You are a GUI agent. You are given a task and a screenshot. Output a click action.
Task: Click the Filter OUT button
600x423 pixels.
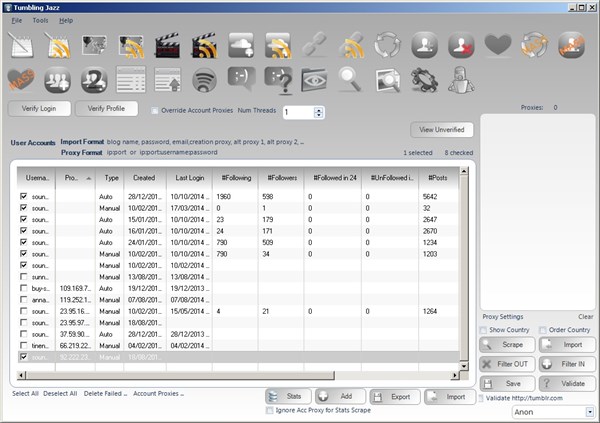pyautogui.click(x=507, y=364)
